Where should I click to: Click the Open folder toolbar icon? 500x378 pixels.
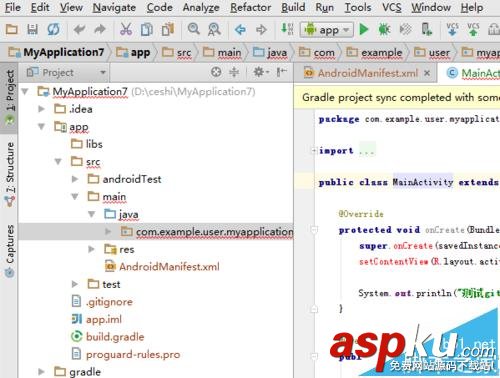(12, 30)
